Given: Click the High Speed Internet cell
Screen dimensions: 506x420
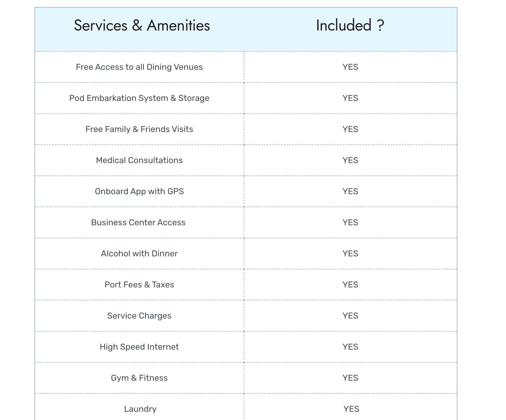Looking at the screenshot, I should pos(139,347).
